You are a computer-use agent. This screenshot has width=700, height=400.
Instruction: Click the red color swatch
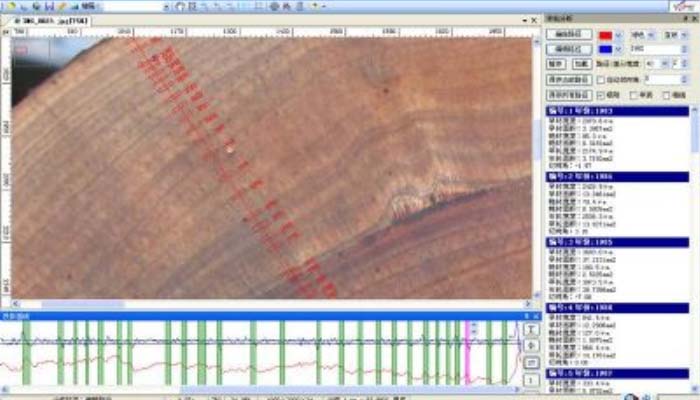point(604,34)
